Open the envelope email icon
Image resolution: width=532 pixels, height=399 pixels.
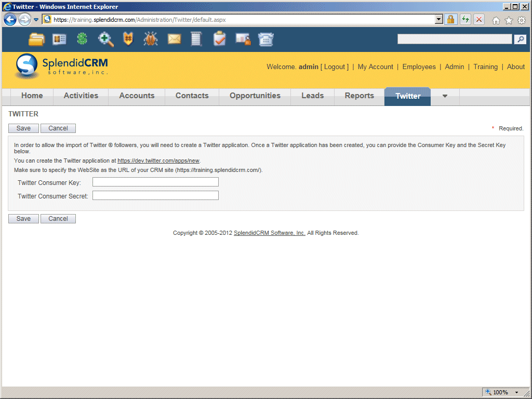click(174, 39)
